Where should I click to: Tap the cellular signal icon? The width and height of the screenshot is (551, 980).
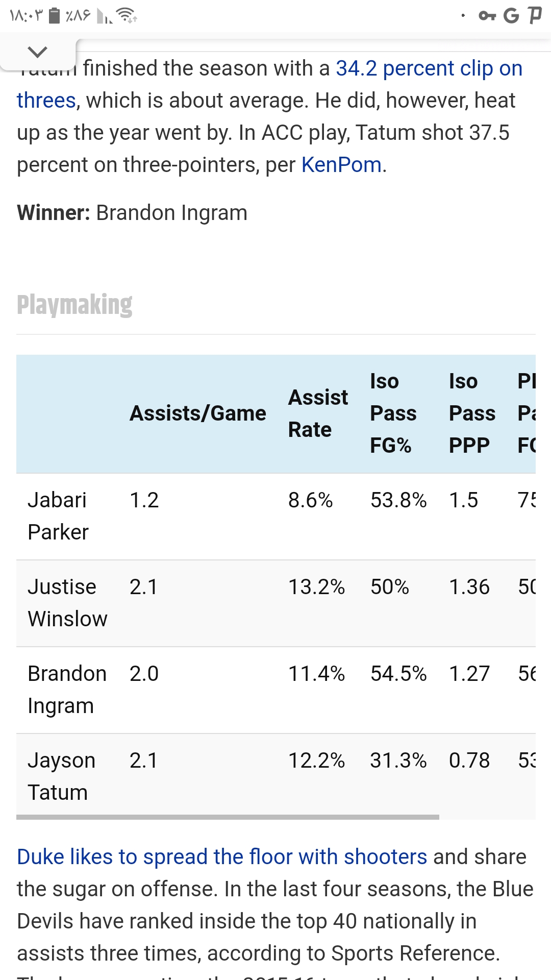[105, 16]
